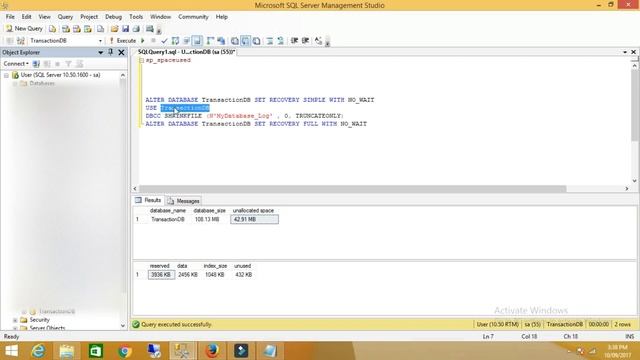Open the Community menu

(193, 17)
